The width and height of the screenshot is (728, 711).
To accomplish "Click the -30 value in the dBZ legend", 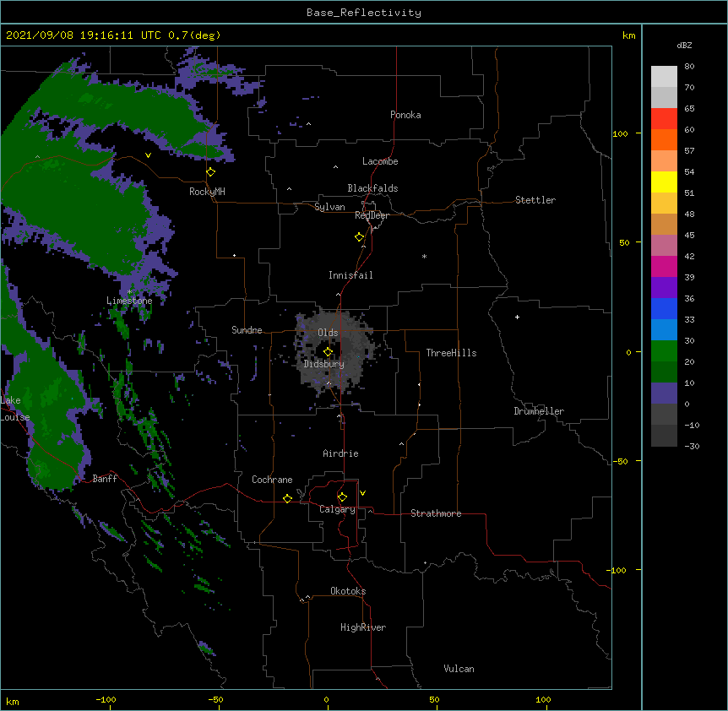I will click(x=692, y=446).
